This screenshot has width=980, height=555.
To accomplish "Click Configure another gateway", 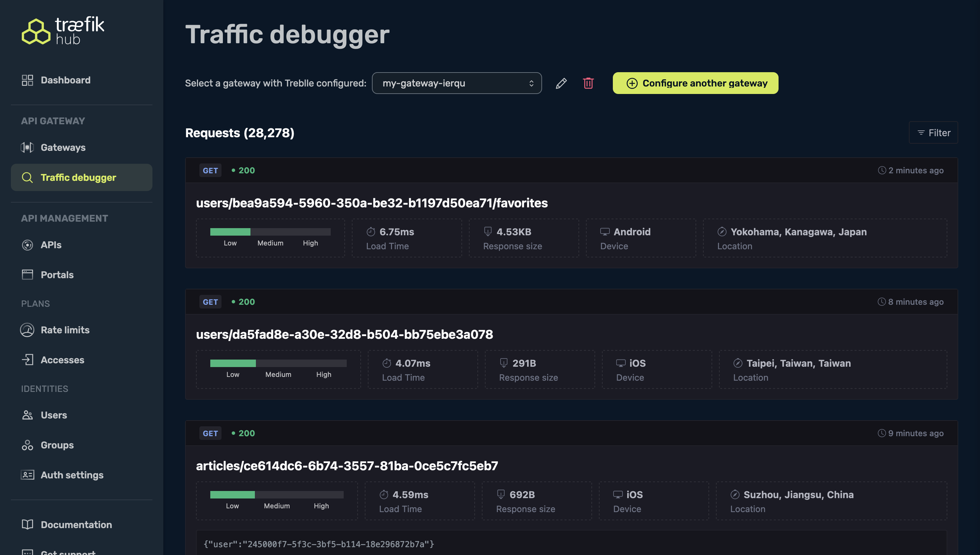I will tap(695, 83).
